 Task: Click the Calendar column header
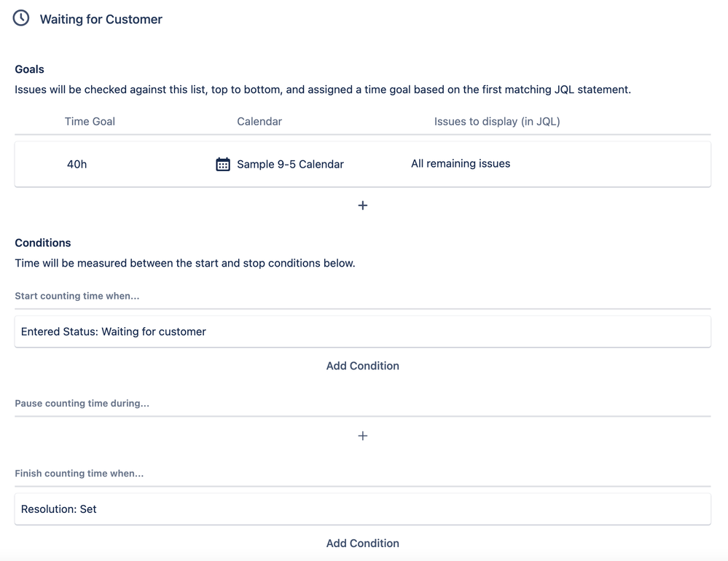[259, 122]
